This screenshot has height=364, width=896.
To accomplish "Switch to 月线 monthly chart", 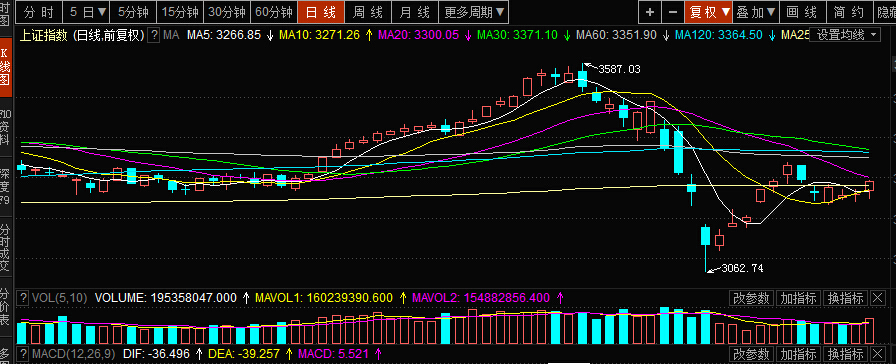I will click(x=415, y=11).
